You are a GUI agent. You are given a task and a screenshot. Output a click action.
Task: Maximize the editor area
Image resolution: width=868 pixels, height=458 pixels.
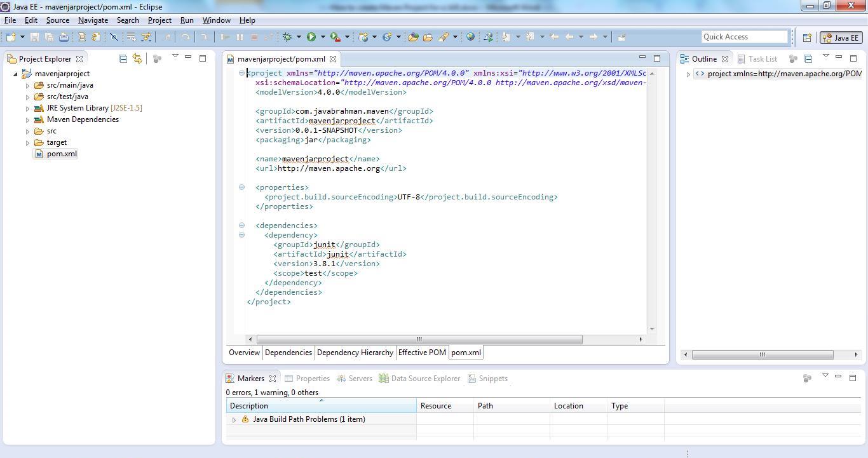657,58
